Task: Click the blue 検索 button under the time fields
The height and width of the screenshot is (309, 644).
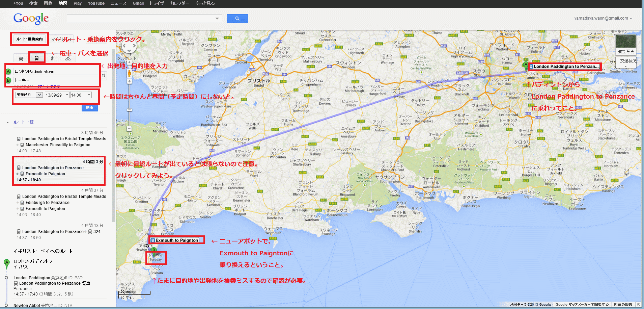Action: [89, 107]
